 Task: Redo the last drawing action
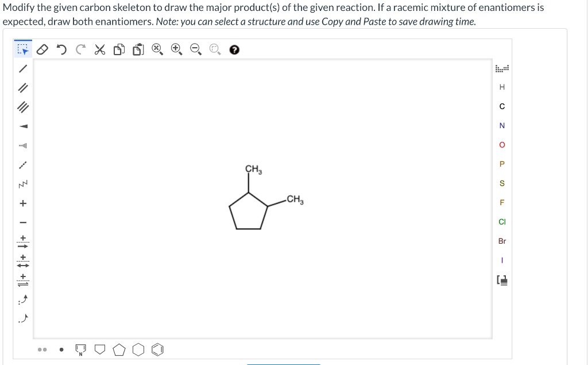(80, 50)
